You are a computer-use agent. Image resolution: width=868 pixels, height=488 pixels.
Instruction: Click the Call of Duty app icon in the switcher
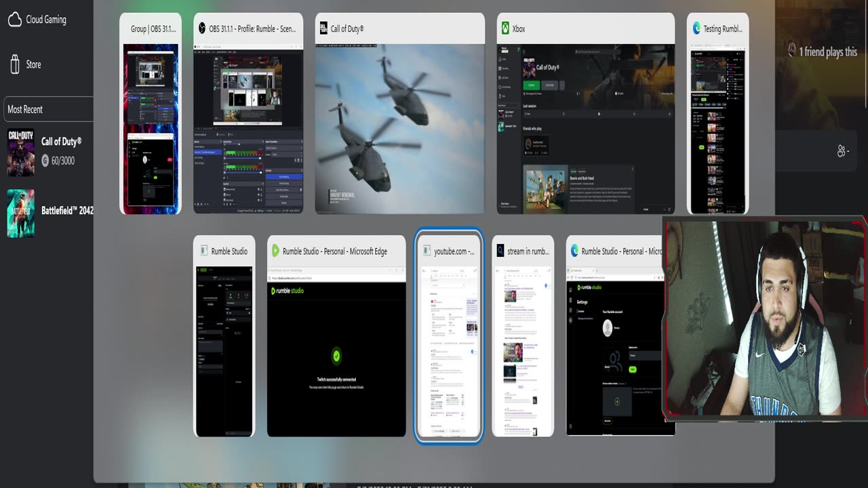click(323, 28)
